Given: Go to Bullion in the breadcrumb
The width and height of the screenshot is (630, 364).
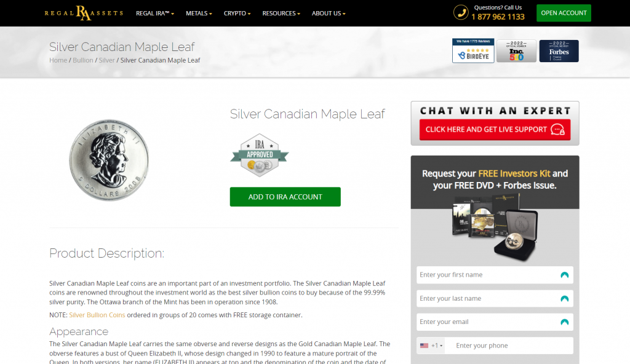Looking at the screenshot, I should [x=83, y=60].
